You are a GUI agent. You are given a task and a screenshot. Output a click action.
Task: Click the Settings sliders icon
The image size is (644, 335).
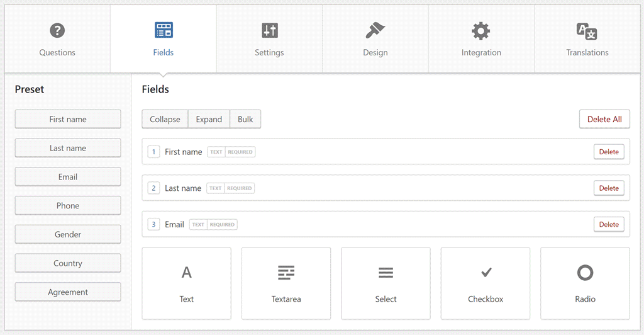(269, 30)
